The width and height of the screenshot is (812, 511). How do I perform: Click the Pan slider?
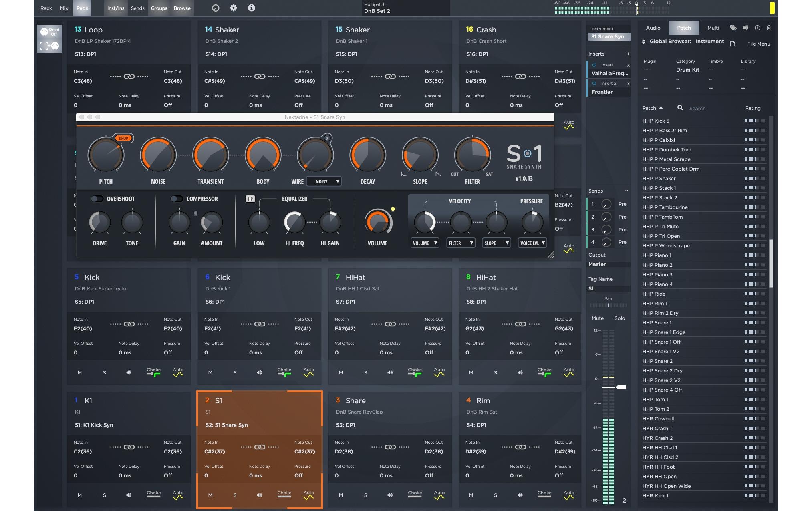608,305
